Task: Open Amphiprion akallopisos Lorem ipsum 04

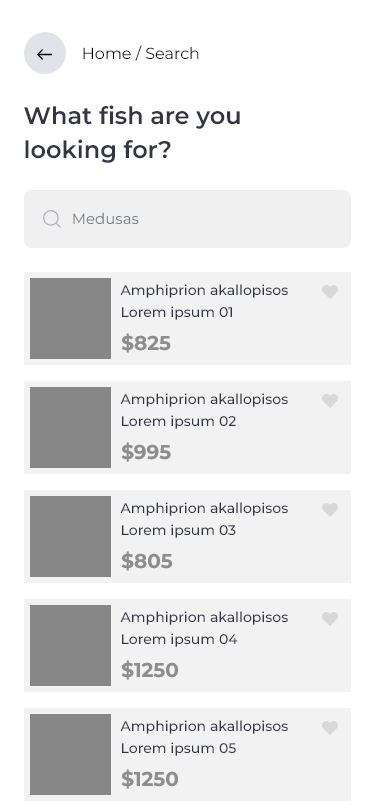Action: click(x=204, y=628)
